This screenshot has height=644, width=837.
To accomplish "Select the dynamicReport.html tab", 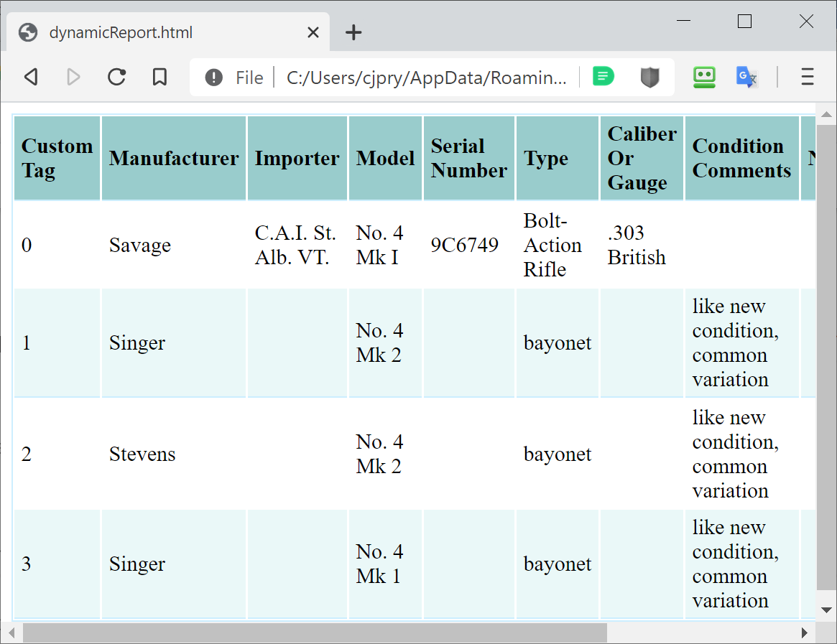I will click(168, 32).
